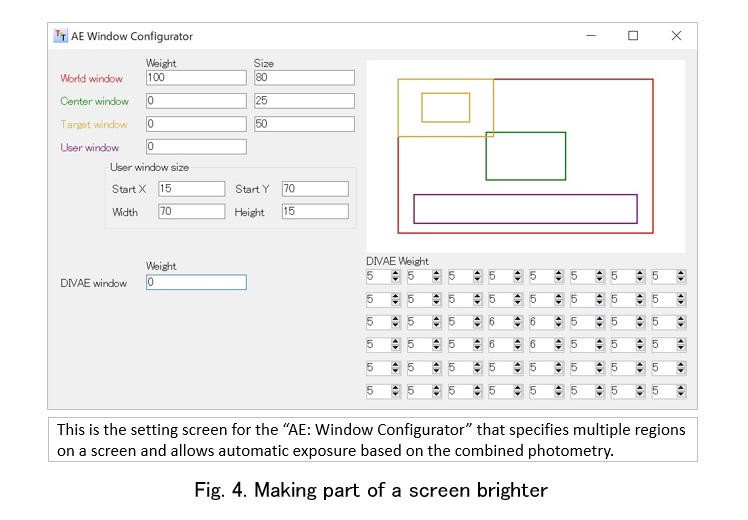The height and width of the screenshot is (520, 748).
Task: Click the user window Width field
Action: click(191, 212)
